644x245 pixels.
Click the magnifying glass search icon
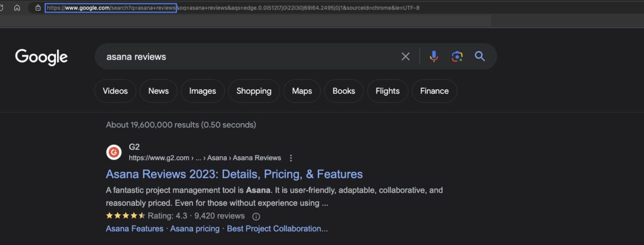click(x=480, y=56)
